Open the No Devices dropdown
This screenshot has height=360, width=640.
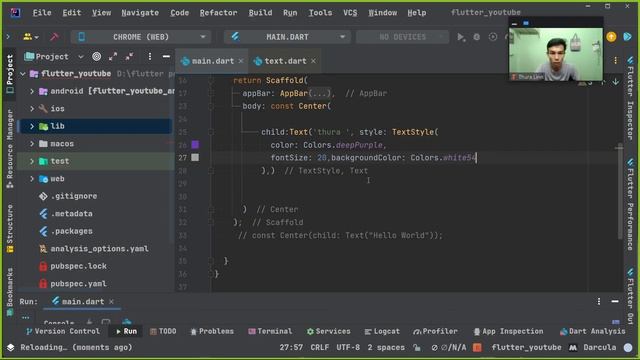402,37
